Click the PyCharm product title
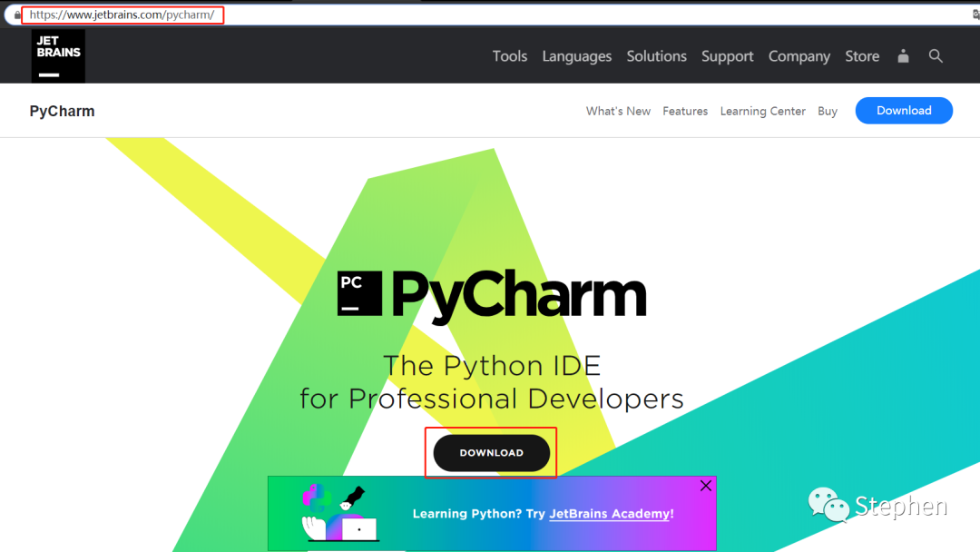The width and height of the screenshot is (980, 552). point(62,112)
